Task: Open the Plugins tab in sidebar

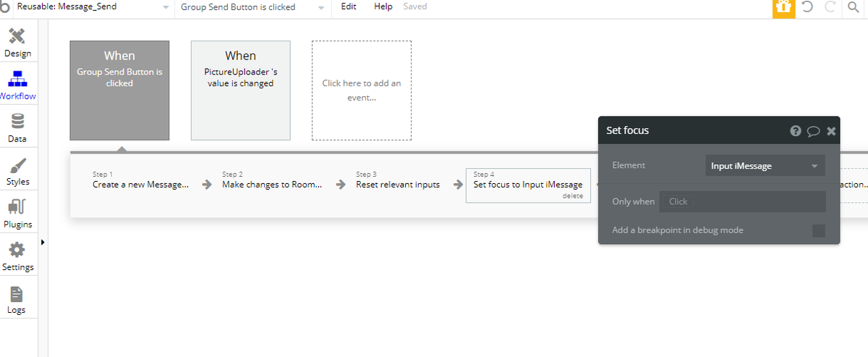Action: 18,214
